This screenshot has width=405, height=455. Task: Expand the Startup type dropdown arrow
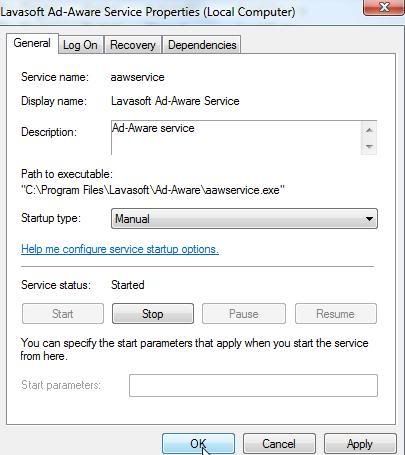click(x=369, y=219)
